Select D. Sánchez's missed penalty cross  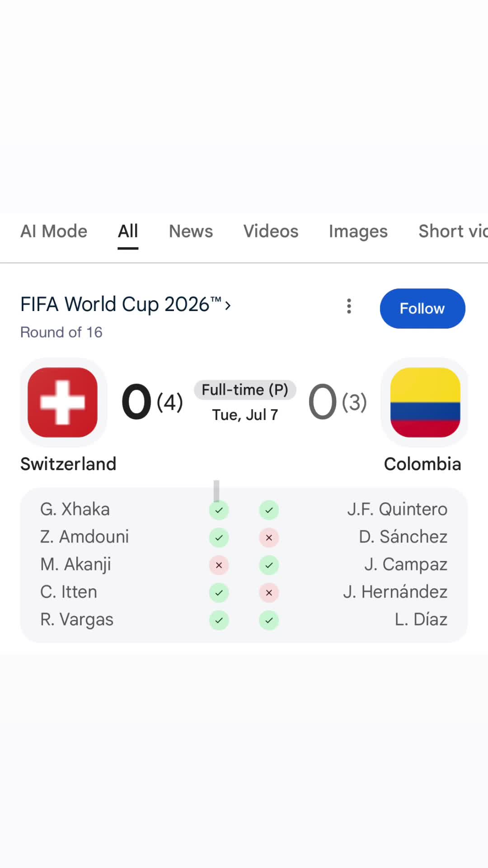269,538
